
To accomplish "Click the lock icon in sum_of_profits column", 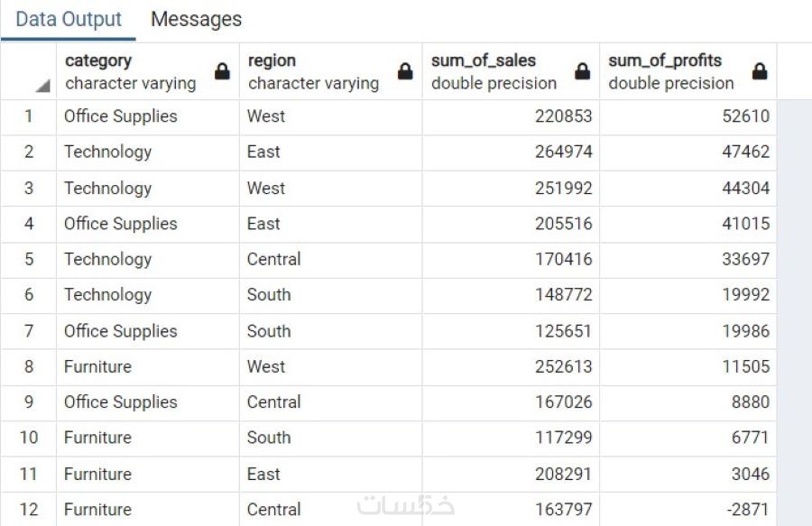I will click(760, 72).
